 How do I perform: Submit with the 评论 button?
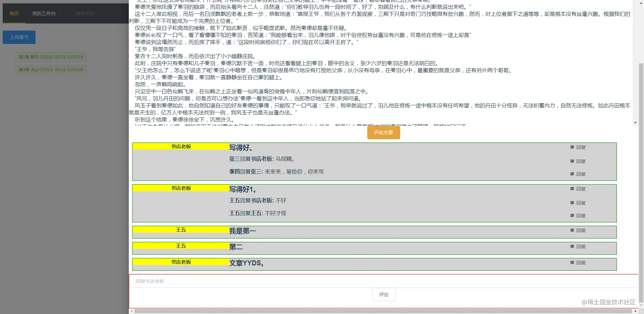(x=384, y=295)
